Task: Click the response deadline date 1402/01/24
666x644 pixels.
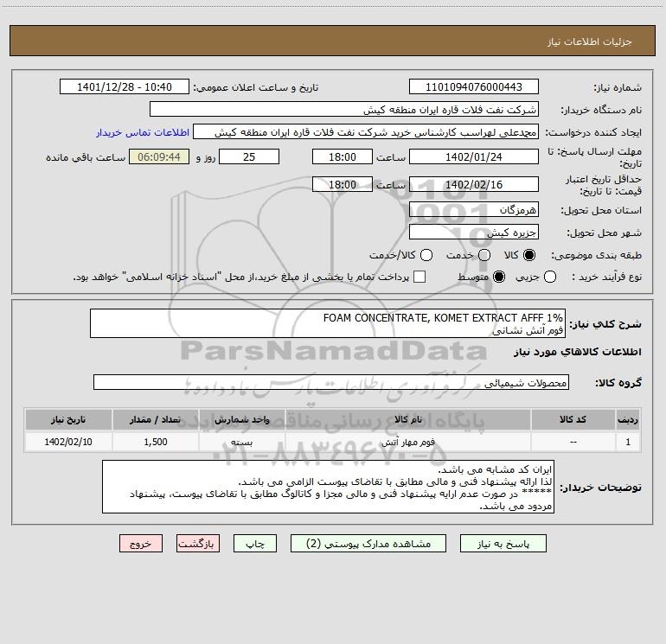Action: [474, 156]
